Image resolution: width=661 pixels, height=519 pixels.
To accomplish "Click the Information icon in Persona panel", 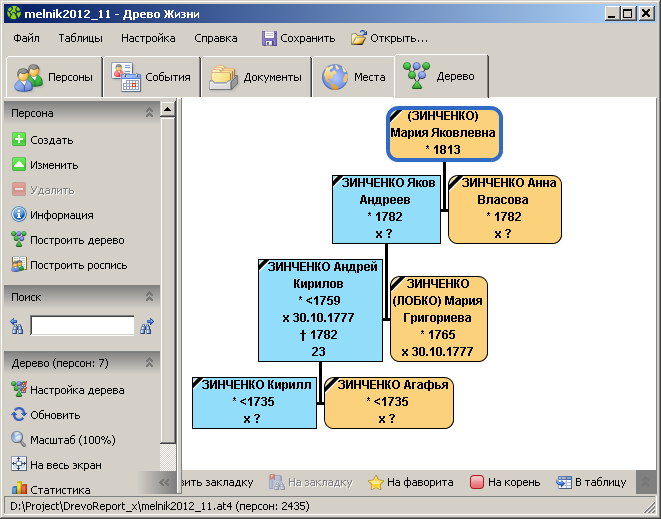I will [18, 215].
